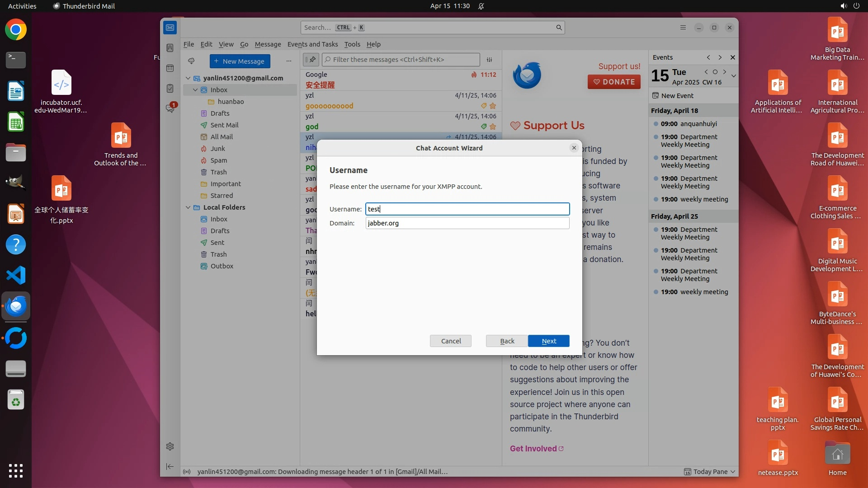The height and width of the screenshot is (488, 868).
Task: Toggle the quick filter pin button
Action: pyautogui.click(x=311, y=60)
